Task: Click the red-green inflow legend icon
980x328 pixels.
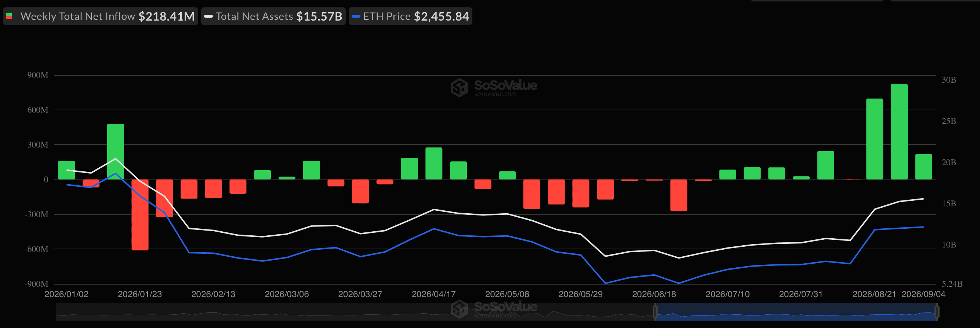Action: pos(9,17)
